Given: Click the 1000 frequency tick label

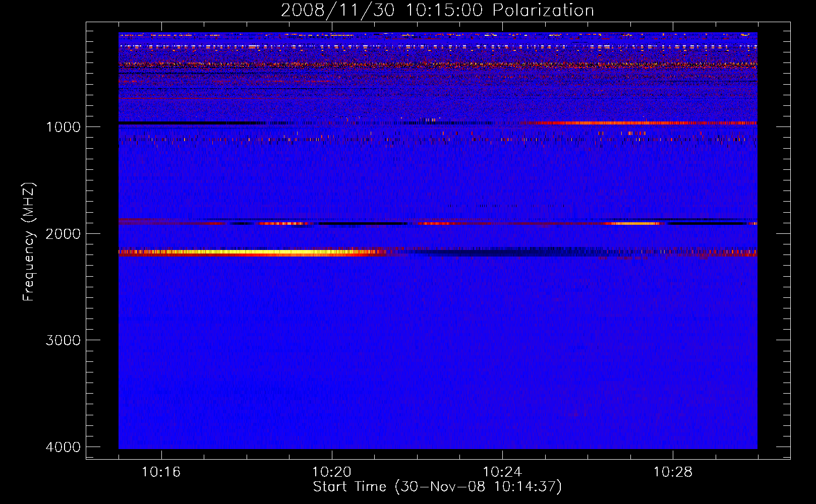Looking at the screenshot, I should pos(63,127).
